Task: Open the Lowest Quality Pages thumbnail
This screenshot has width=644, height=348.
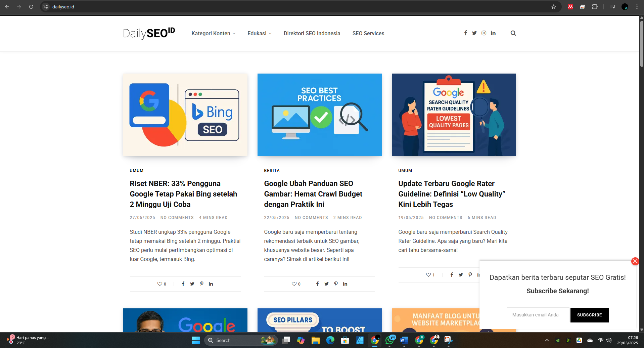Action: (454, 115)
